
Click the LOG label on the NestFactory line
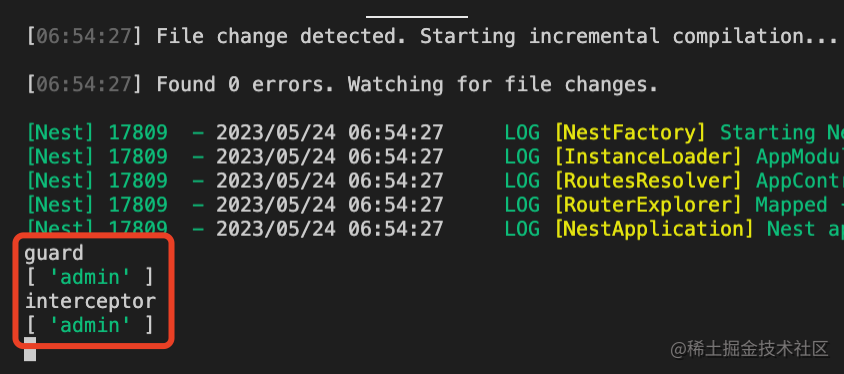coord(522,133)
